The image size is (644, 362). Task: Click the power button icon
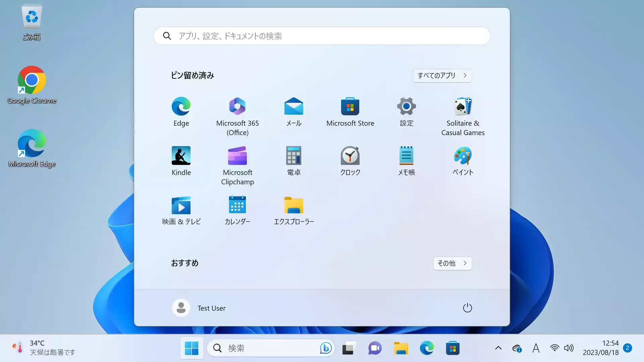click(x=467, y=308)
